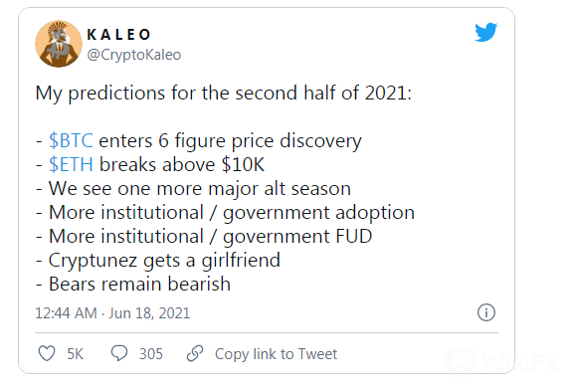Open replies via the speech bubble icon
The image size is (571, 392).
pyautogui.click(x=119, y=353)
